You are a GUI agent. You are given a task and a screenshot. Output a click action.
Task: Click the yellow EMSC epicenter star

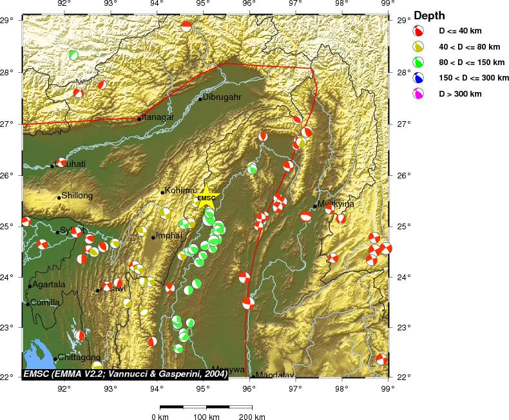206,197
